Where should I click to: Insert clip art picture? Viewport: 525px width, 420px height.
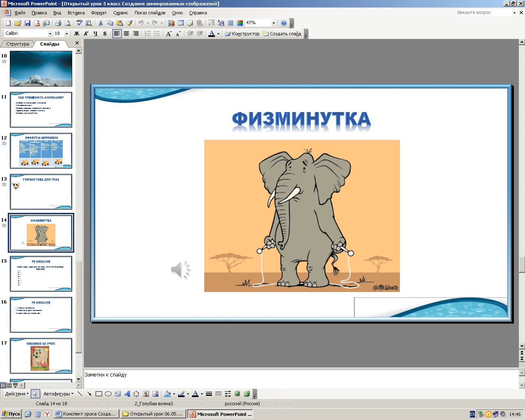click(146, 394)
